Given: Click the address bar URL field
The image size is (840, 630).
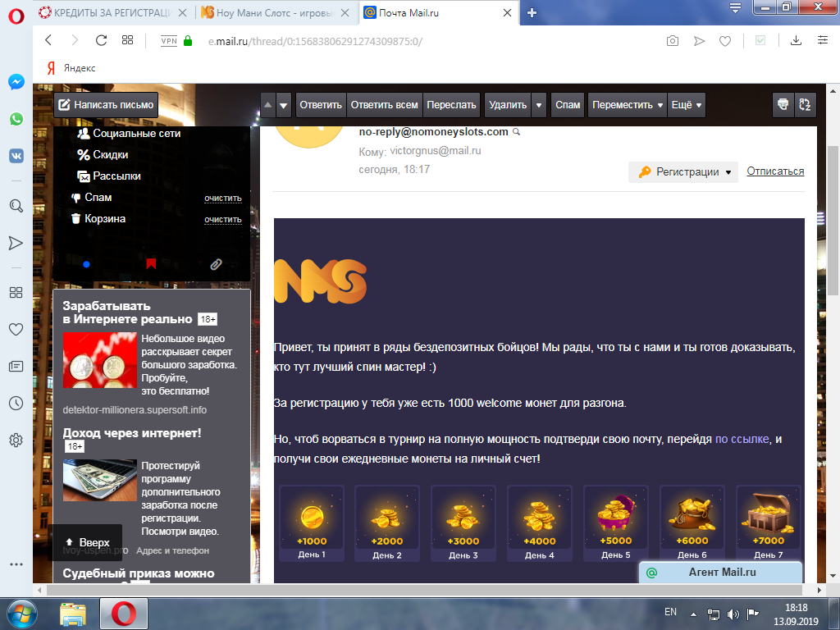Looking at the screenshot, I should (x=315, y=41).
